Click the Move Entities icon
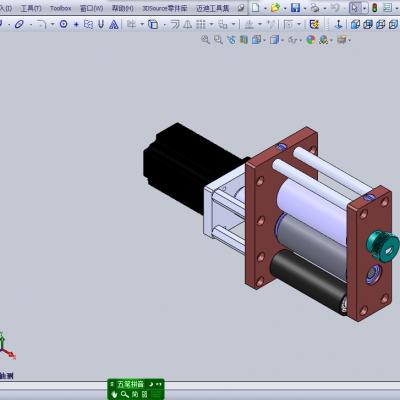 [x=223, y=24]
